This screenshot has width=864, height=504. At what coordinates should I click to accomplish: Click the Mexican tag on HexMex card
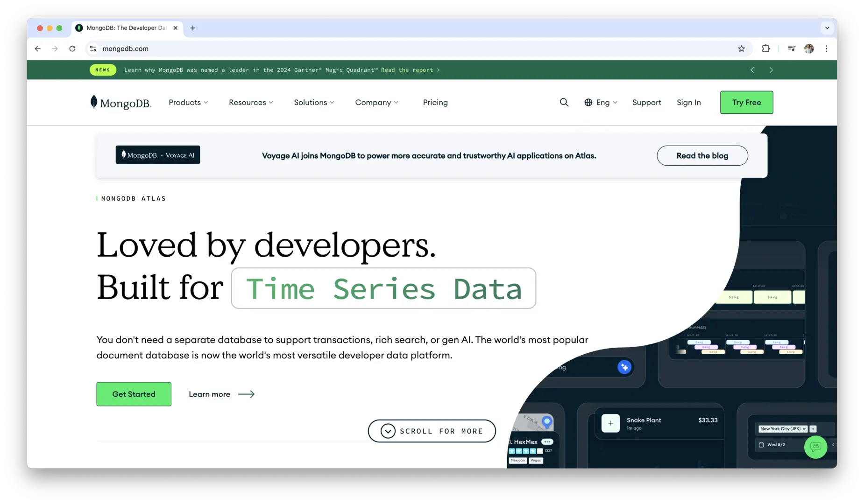click(x=517, y=461)
